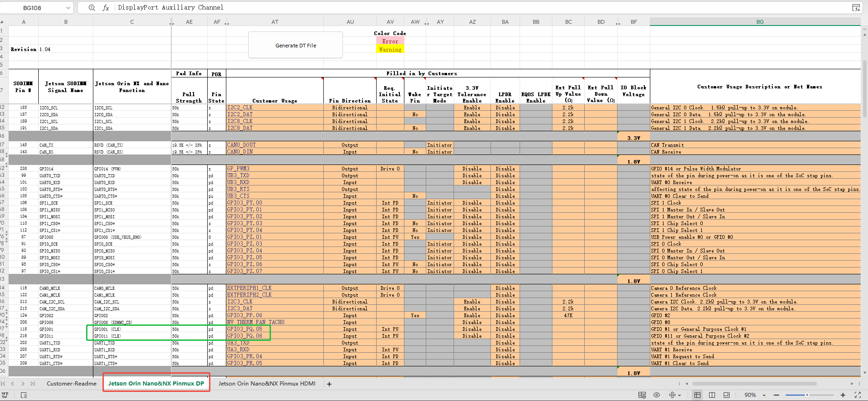Click the Name Box showing BG108

pyautogui.click(x=32, y=8)
